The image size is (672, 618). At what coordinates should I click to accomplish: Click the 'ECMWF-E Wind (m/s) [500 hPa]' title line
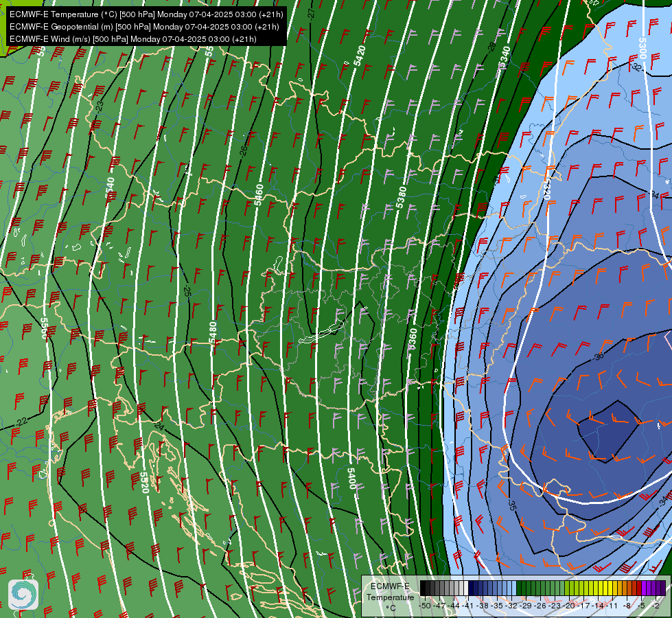133,39
